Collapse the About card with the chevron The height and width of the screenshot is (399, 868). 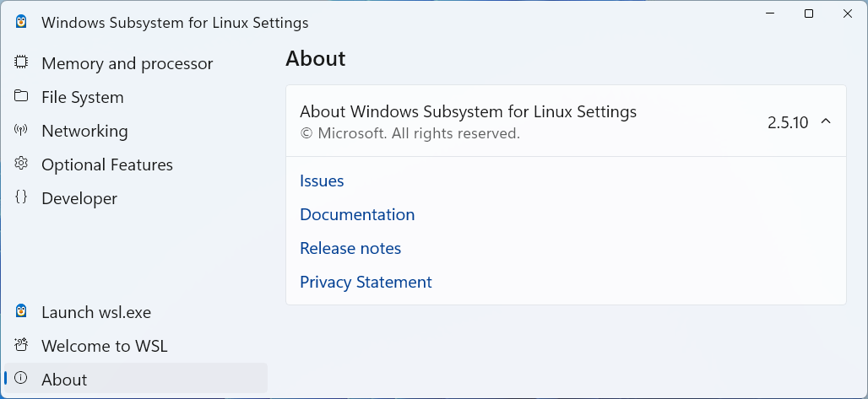pyautogui.click(x=826, y=121)
